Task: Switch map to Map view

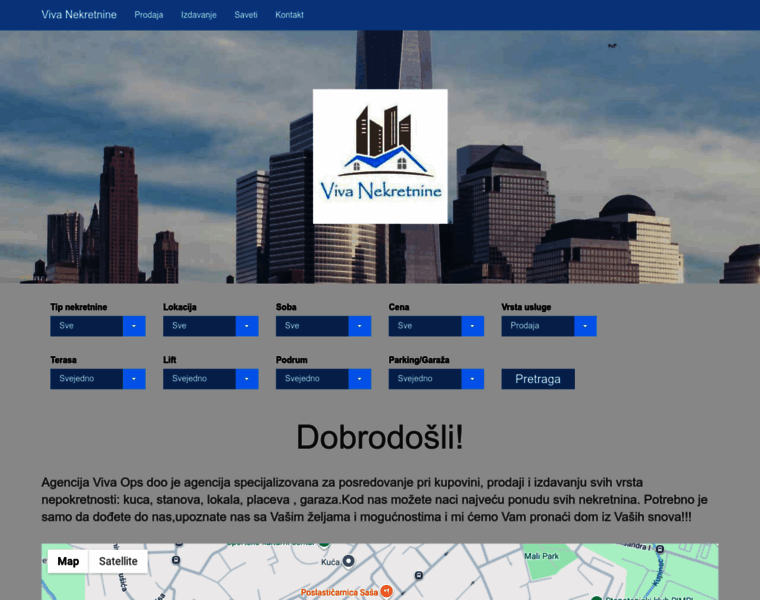Action: (68, 561)
